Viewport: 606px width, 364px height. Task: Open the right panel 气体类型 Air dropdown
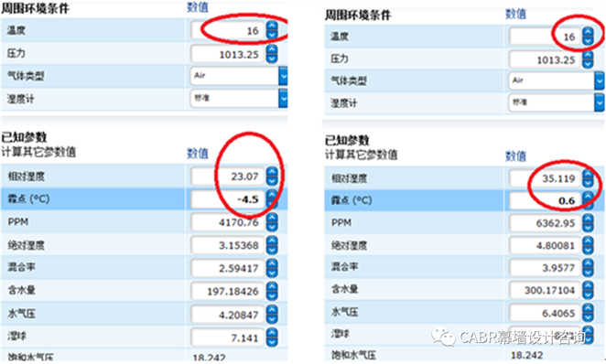click(600, 81)
